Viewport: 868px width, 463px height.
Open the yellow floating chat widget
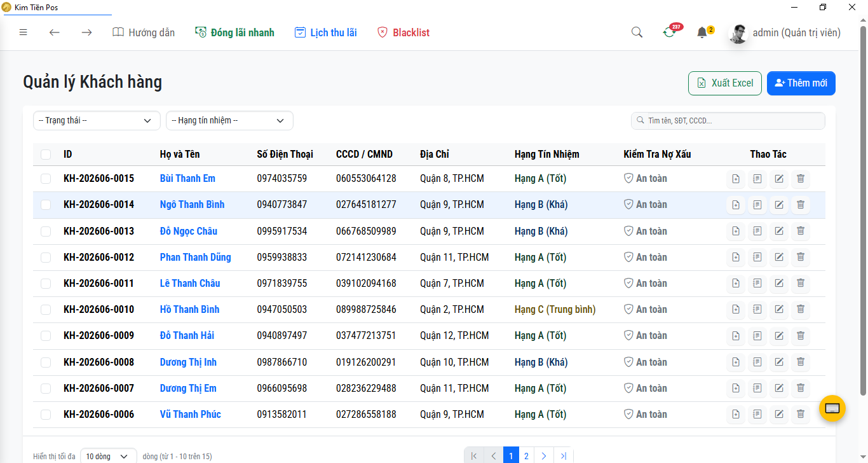[832, 408]
